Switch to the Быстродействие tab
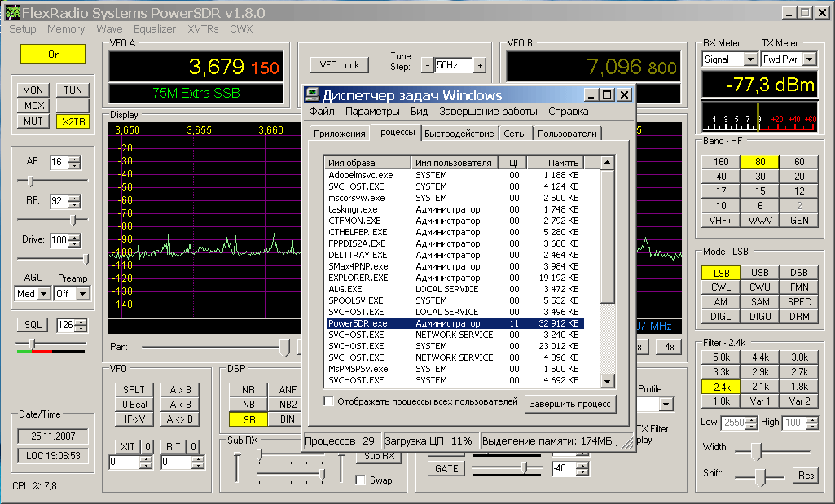 459,134
